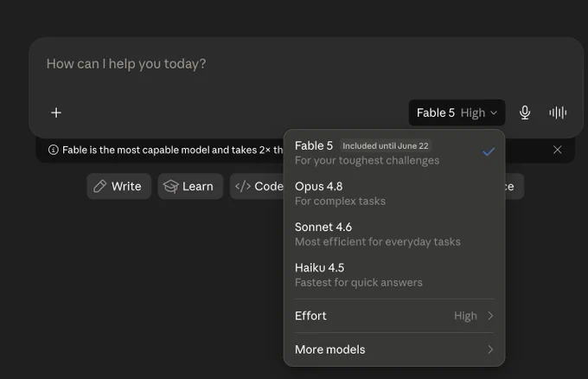The width and height of the screenshot is (588, 379).
Task: Click the graduation cap Learn icon
Action: tap(171, 186)
